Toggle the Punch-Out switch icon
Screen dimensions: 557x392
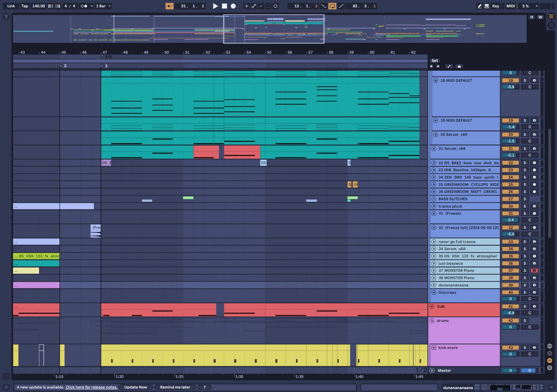341,6
